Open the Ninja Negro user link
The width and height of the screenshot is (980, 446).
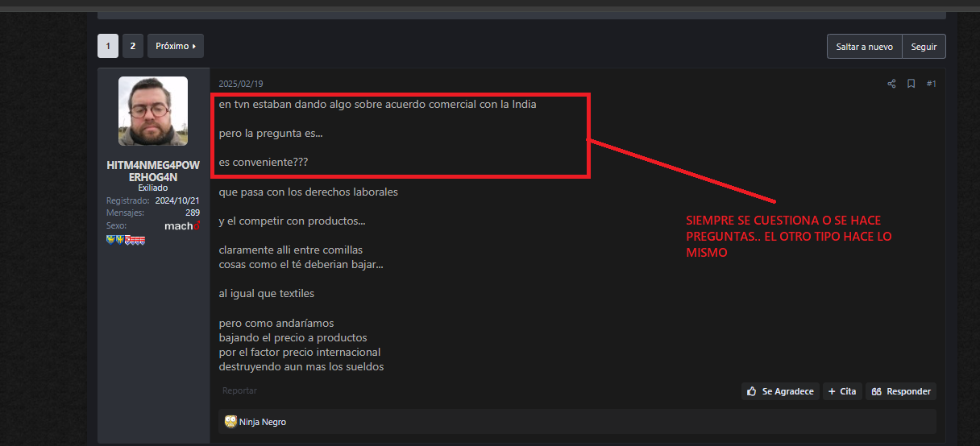263,422
